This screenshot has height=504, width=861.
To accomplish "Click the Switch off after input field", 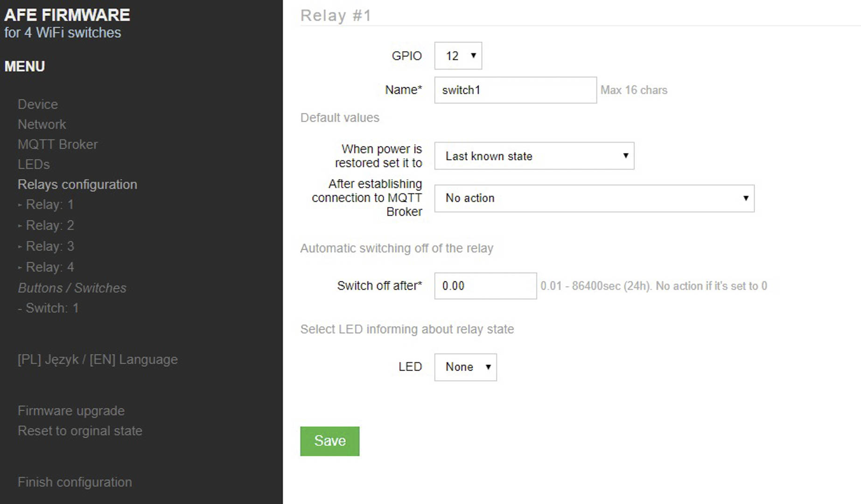I will [485, 286].
